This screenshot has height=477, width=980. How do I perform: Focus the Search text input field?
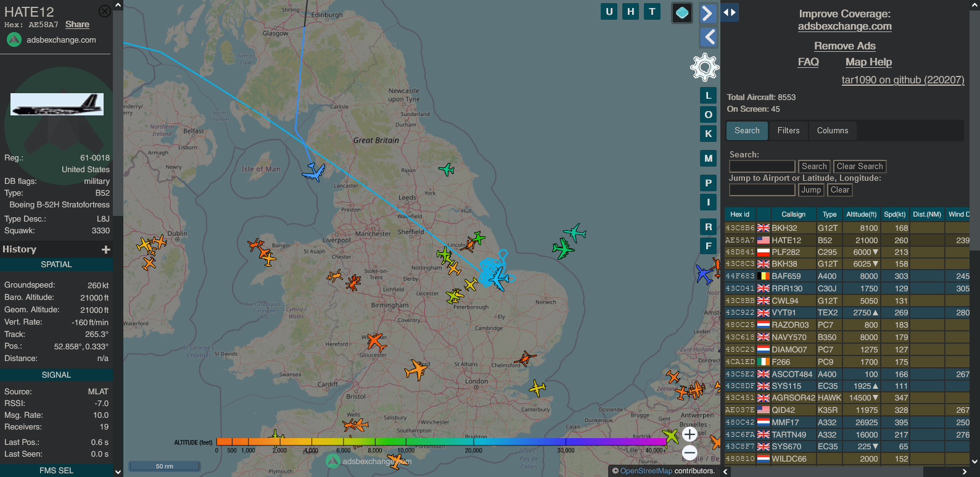(x=762, y=167)
